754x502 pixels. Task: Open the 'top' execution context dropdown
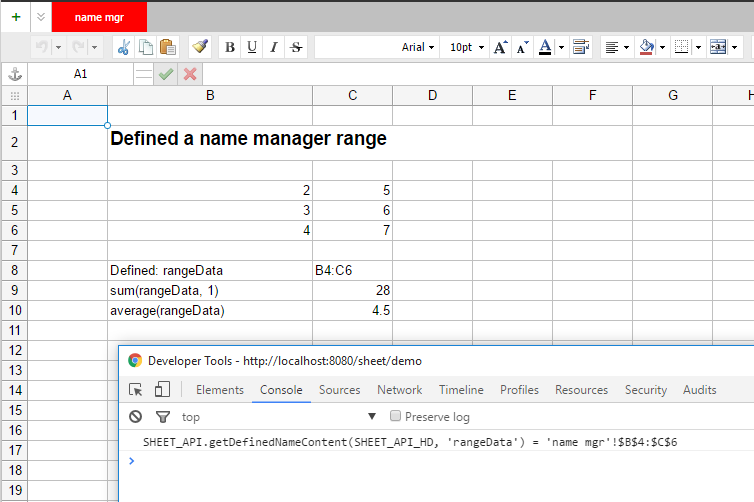279,417
